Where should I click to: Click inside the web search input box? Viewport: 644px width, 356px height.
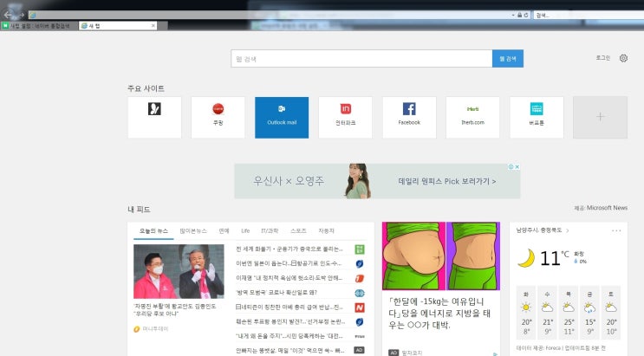click(x=361, y=59)
